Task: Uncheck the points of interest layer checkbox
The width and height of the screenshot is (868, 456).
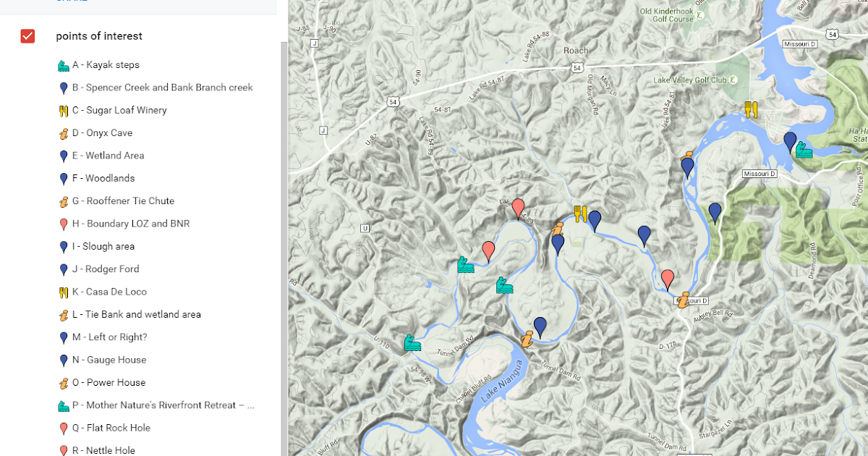Action: pos(27,36)
